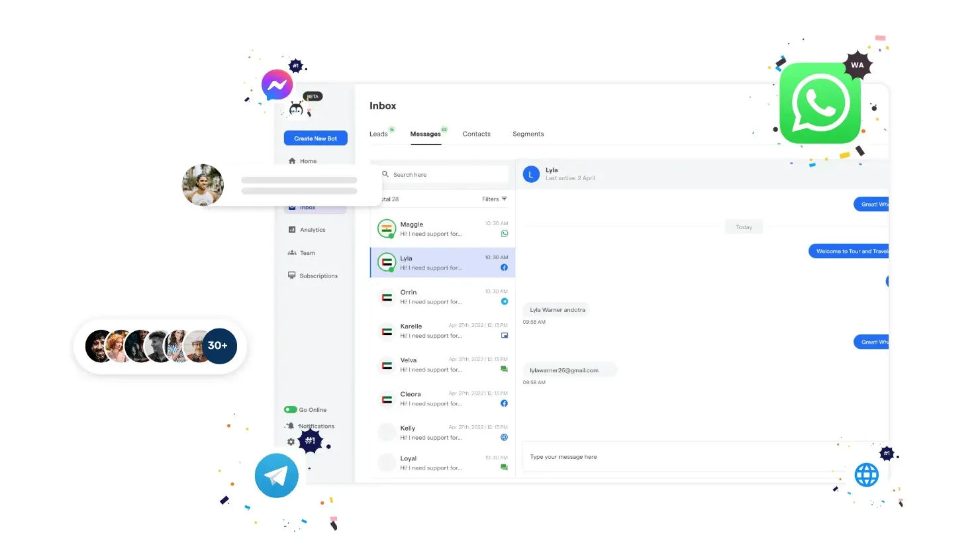The image size is (980, 555).
Task: Open Karelle's conversation
Action: pyautogui.click(x=442, y=330)
